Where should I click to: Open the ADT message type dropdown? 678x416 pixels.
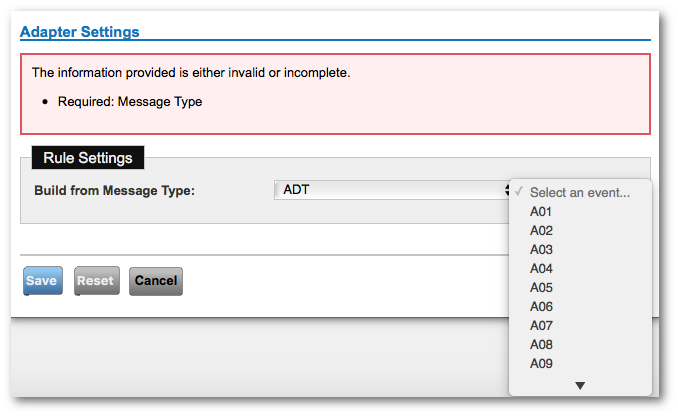pos(392,190)
